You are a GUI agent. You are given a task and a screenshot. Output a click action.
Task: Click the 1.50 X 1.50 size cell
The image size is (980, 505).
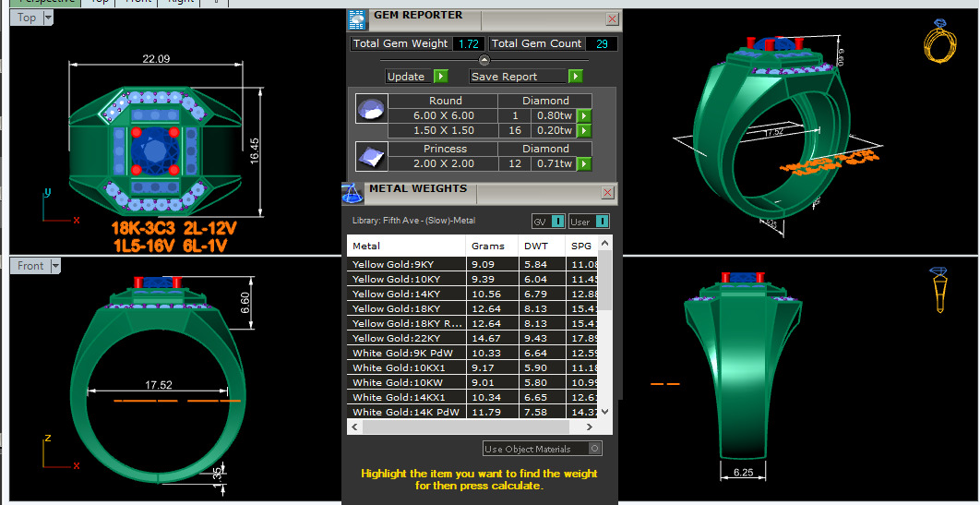pyautogui.click(x=443, y=130)
